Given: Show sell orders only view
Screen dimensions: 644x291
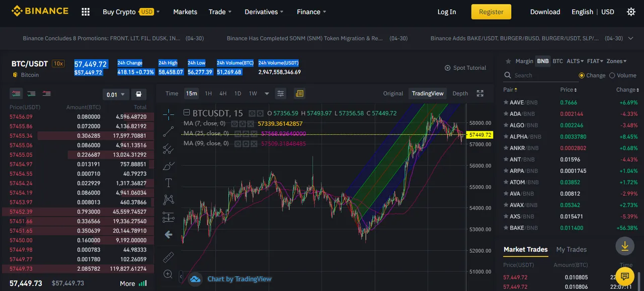Looking at the screenshot, I should (x=46, y=93).
